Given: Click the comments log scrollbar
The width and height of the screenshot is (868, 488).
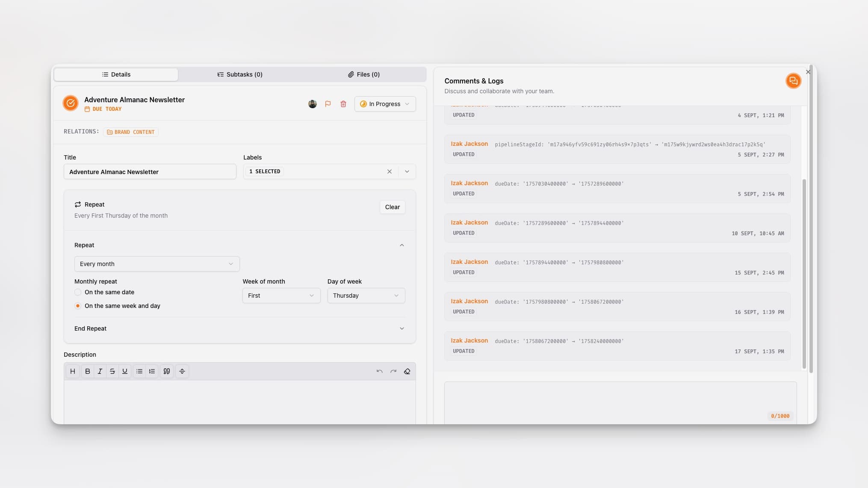Looking at the screenshot, I should tap(804, 274).
